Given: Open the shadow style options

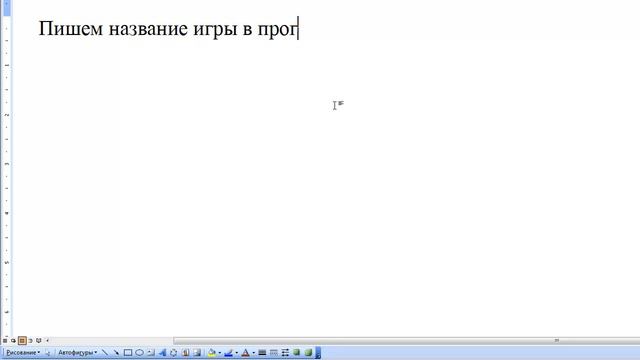Looking at the screenshot, I should tap(297, 352).
